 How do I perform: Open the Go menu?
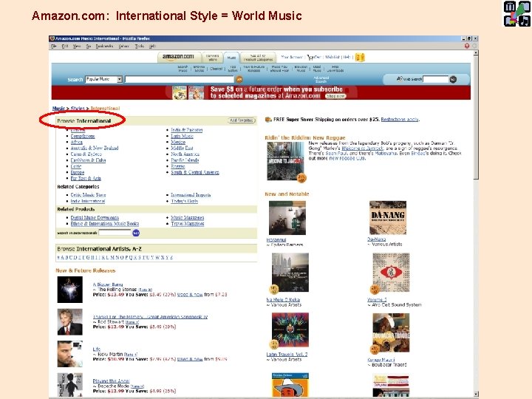click(89, 46)
